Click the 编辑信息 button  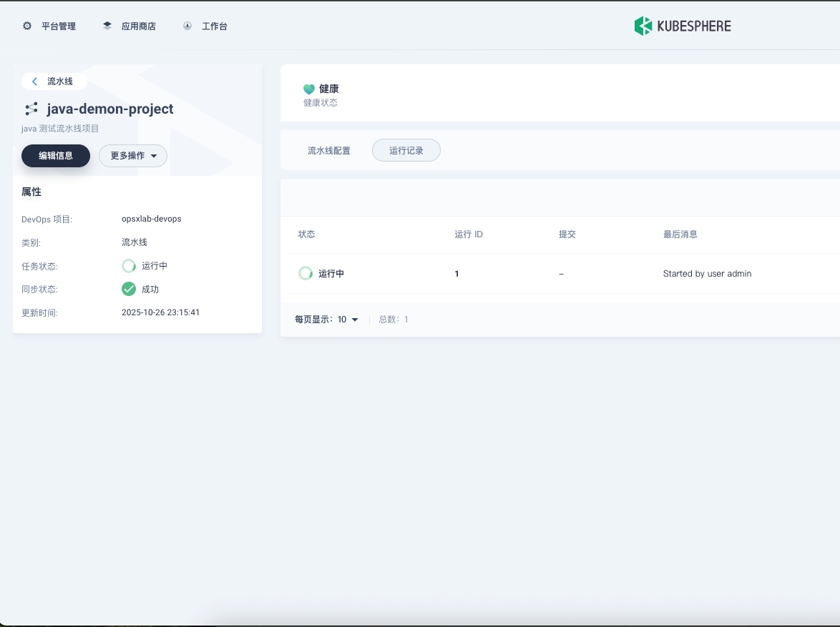click(56, 156)
